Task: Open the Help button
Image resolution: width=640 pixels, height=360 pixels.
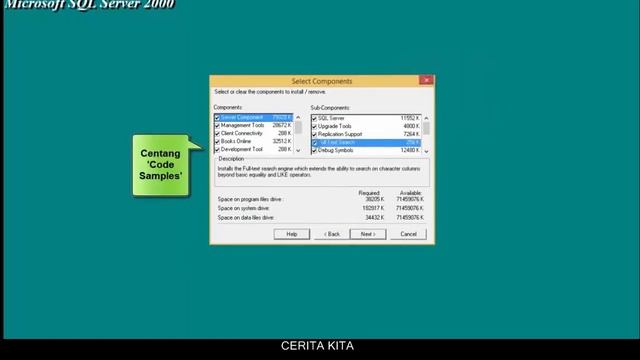Action: (291, 234)
